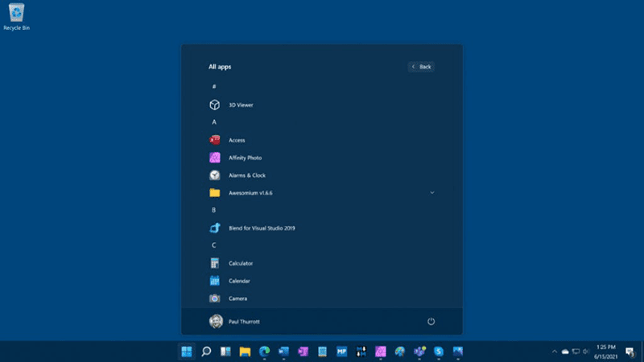Open File Explorer from taskbar
Viewport: 644px width, 362px height.
click(245, 352)
